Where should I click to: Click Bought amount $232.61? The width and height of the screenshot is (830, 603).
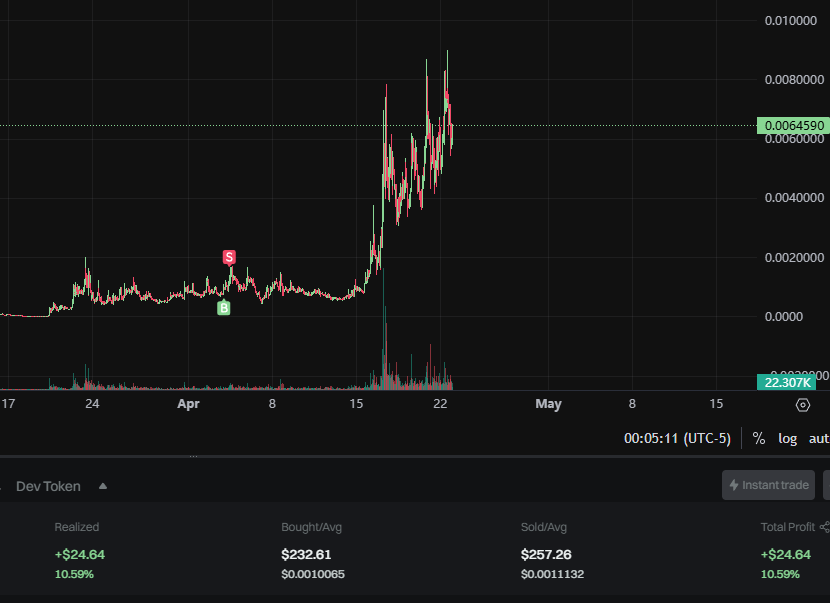(x=306, y=554)
